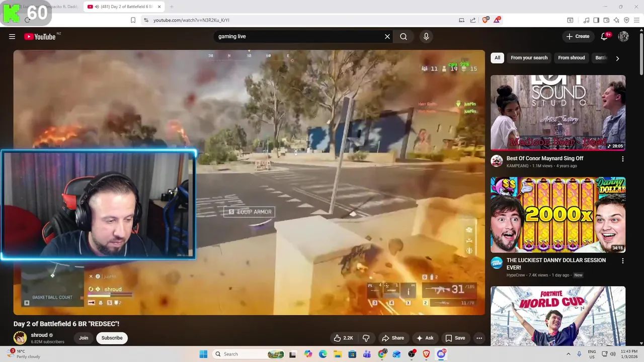Open the KAMPEANQ channel avatar
Viewport: 644px width, 362px height.
[x=497, y=161]
